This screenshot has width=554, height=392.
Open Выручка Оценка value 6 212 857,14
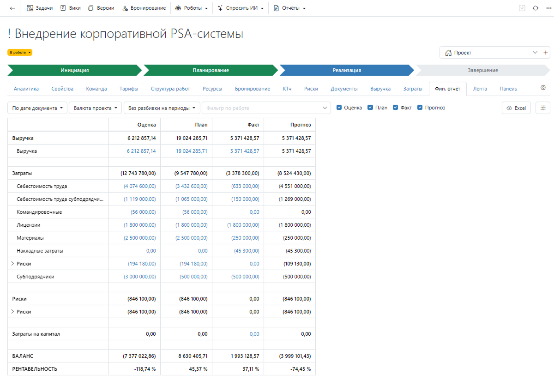141,151
